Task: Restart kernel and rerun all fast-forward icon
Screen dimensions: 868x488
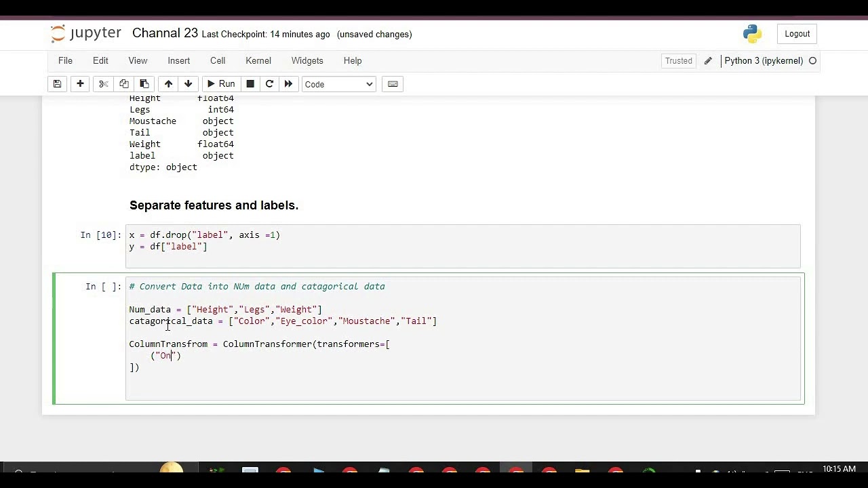Action: (288, 84)
